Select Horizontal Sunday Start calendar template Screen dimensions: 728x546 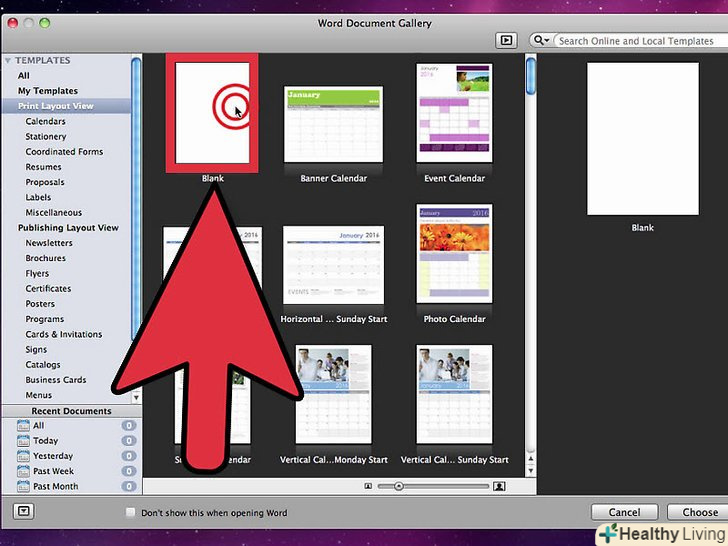333,265
